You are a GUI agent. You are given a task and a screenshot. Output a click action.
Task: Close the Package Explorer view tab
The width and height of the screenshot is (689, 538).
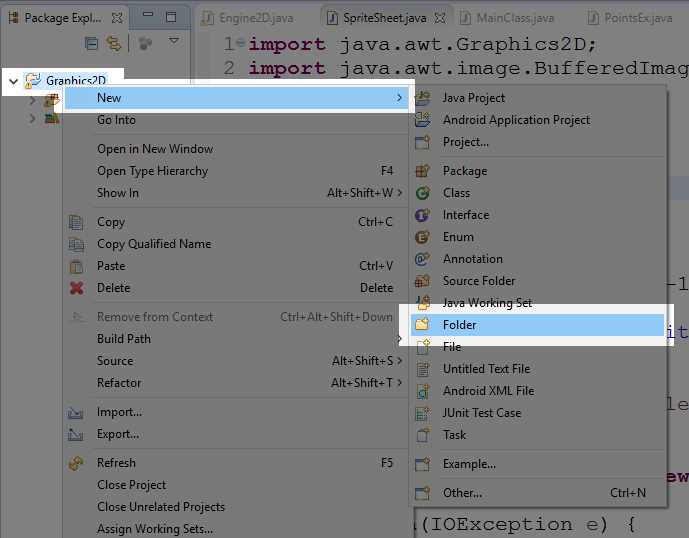point(117,18)
